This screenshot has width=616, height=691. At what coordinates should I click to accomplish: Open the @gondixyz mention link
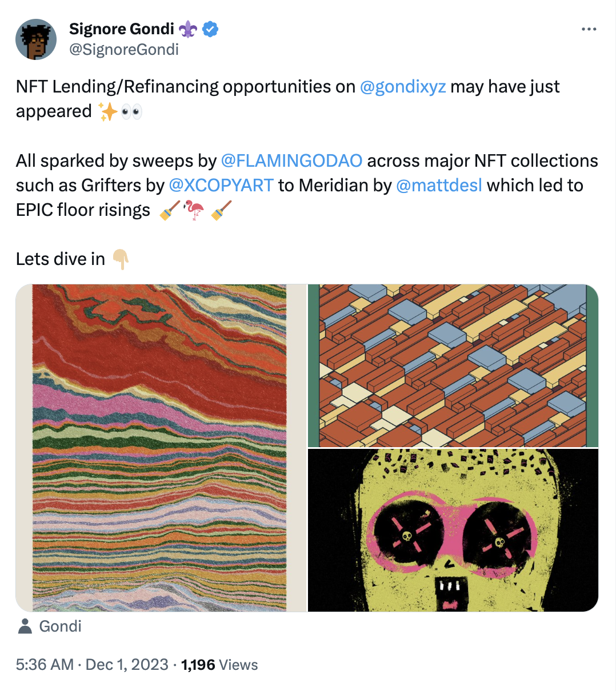[403, 87]
